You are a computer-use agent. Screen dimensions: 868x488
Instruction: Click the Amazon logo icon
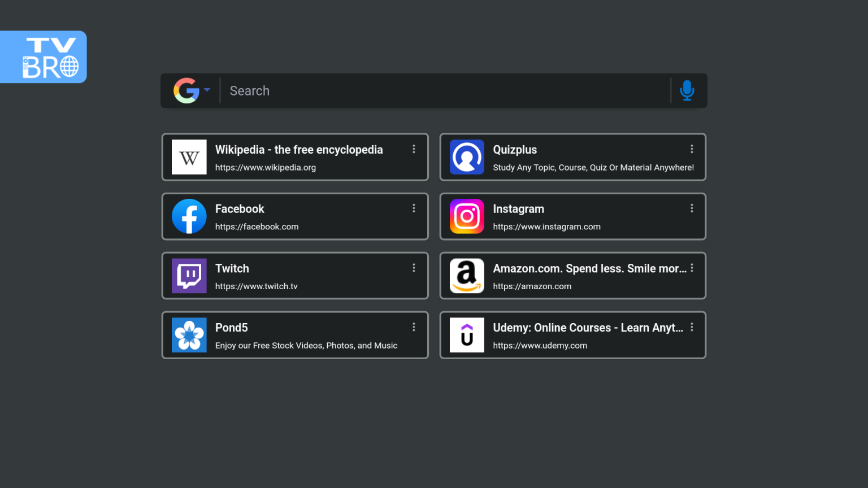pos(467,276)
